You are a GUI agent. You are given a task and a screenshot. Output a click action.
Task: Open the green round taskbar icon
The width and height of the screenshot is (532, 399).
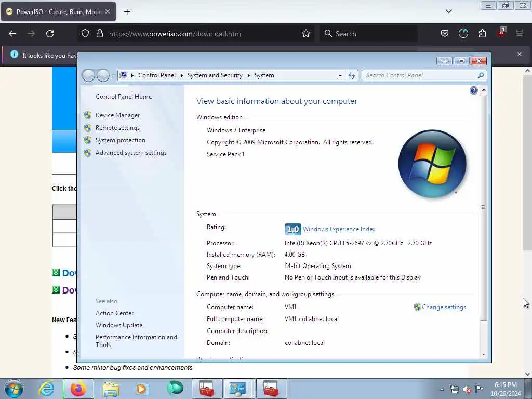[x=175, y=389]
